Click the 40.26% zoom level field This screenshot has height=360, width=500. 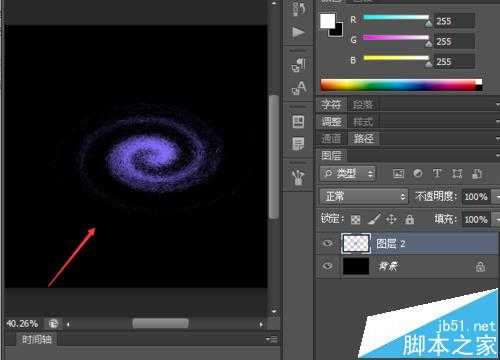(x=22, y=324)
